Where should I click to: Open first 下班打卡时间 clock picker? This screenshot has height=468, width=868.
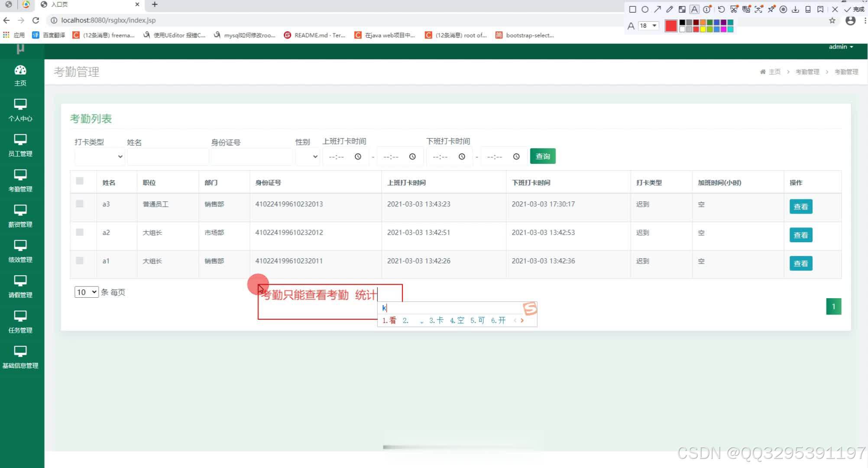[x=462, y=156]
